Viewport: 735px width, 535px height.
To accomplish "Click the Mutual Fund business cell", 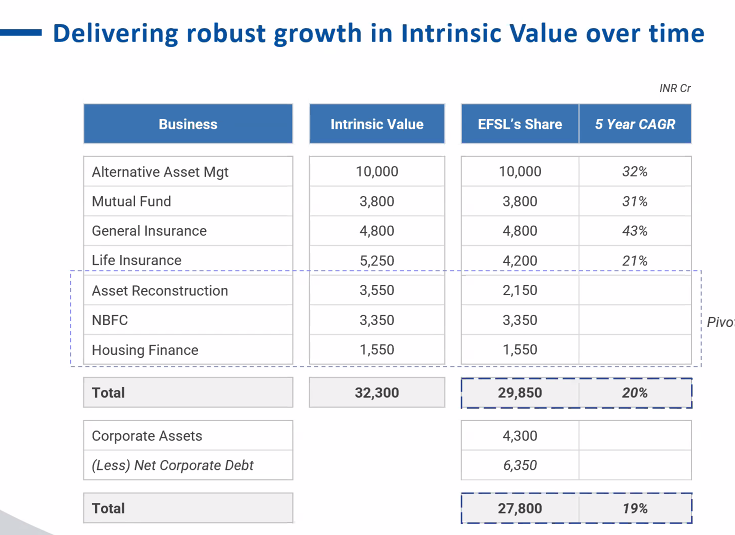I will point(131,201).
